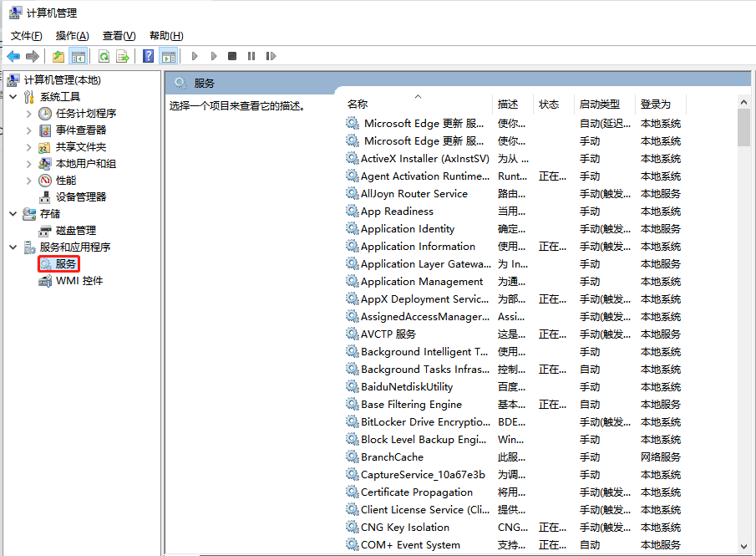This screenshot has height=556, width=756.
Task: Select WMI 控件 in the tree
Action: [79, 281]
